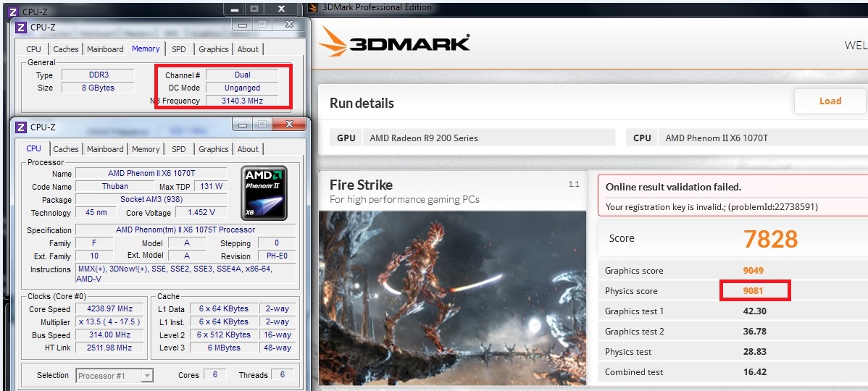This screenshot has width=868, height=391.
Task: Click the Level 2 cache value 6 x 512 KBytes
Action: pos(222,335)
